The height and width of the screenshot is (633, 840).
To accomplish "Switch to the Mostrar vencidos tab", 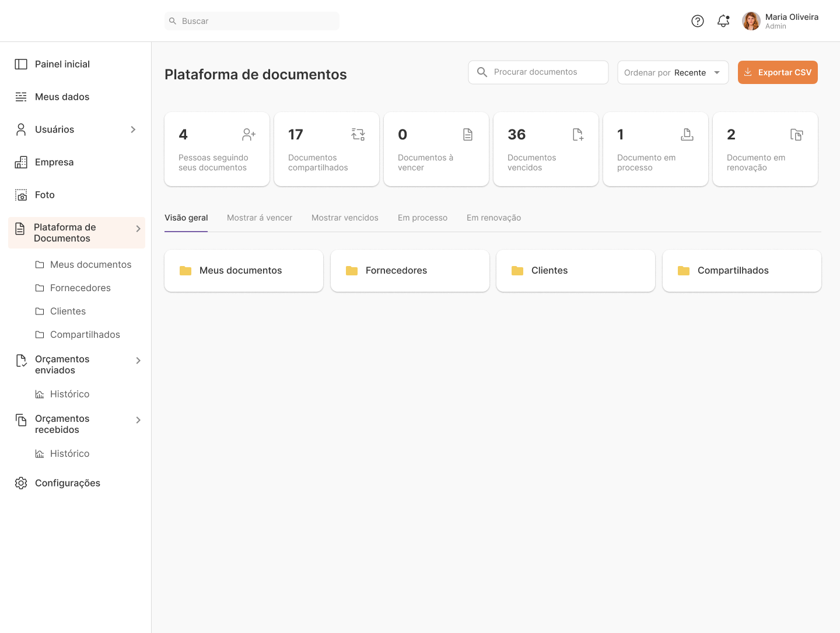I will 345,218.
